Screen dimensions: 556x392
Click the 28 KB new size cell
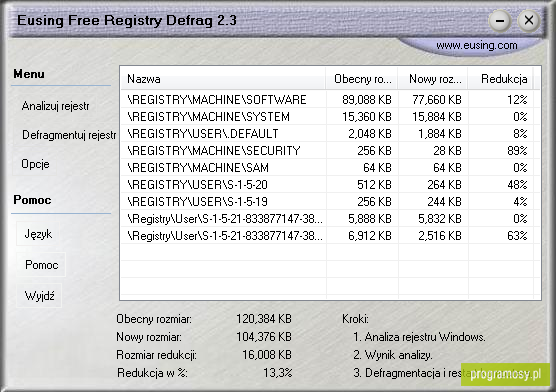point(447,151)
